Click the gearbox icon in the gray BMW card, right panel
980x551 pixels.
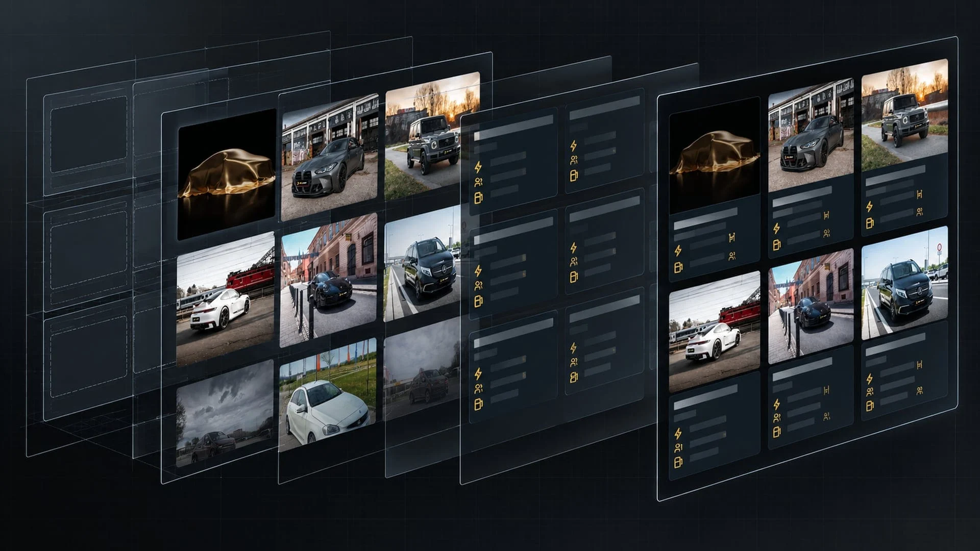click(x=826, y=215)
